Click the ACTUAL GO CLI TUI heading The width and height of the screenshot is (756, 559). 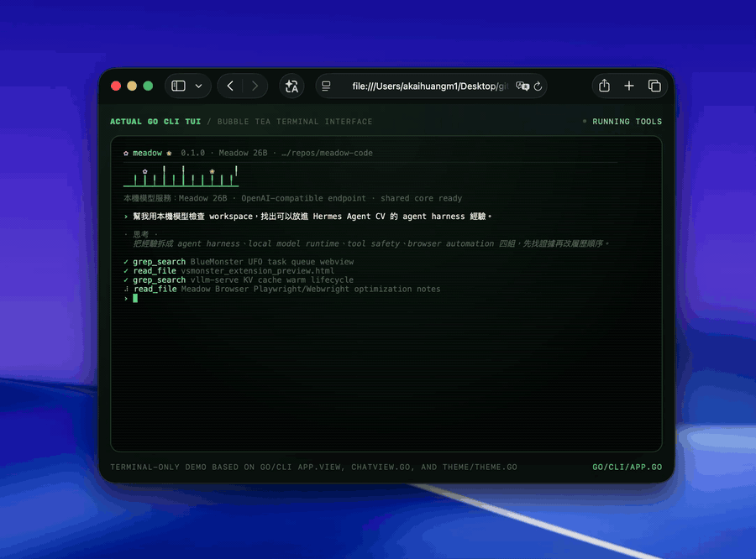(155, 122)
